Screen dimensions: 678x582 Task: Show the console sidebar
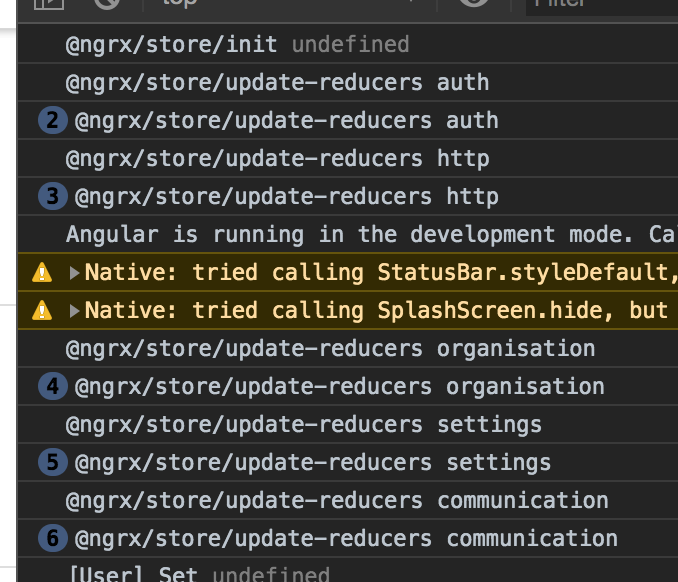click(49, 3)
